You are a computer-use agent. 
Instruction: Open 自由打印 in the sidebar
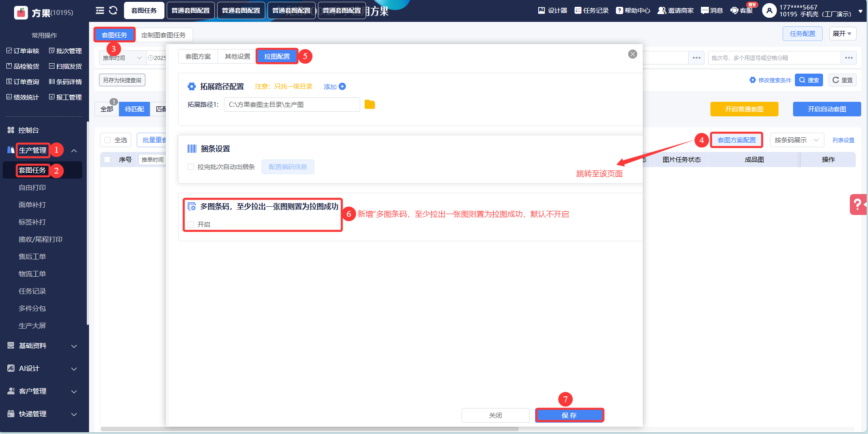pos(32,188)
